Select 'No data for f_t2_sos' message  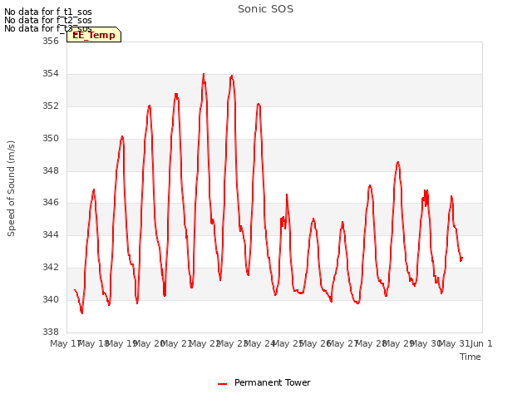click(48, 20)
